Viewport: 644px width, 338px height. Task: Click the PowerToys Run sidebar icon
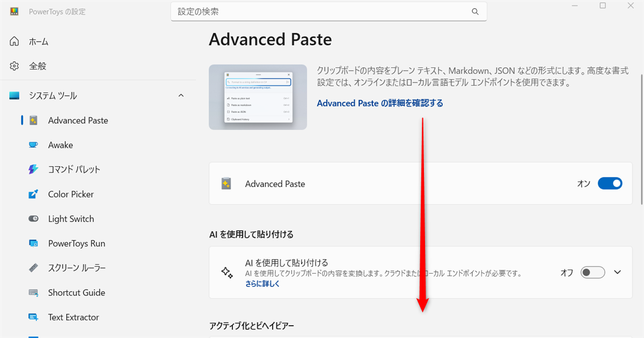click(33, 243)
